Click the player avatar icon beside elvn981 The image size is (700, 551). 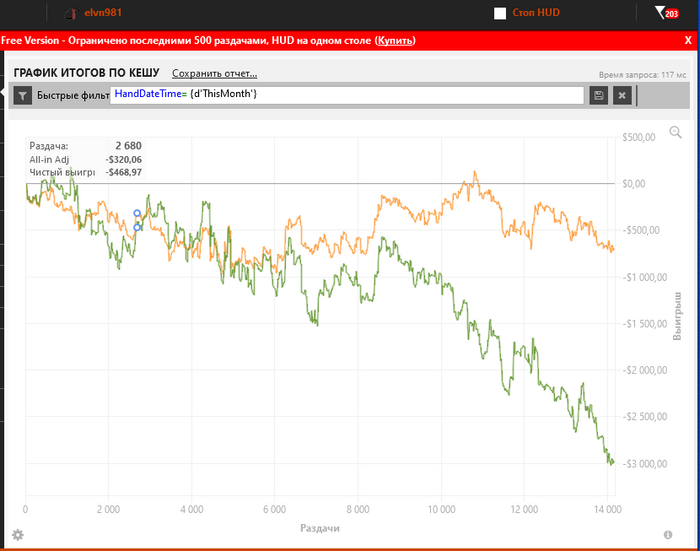pyautogui.click(x=71, y=13)
